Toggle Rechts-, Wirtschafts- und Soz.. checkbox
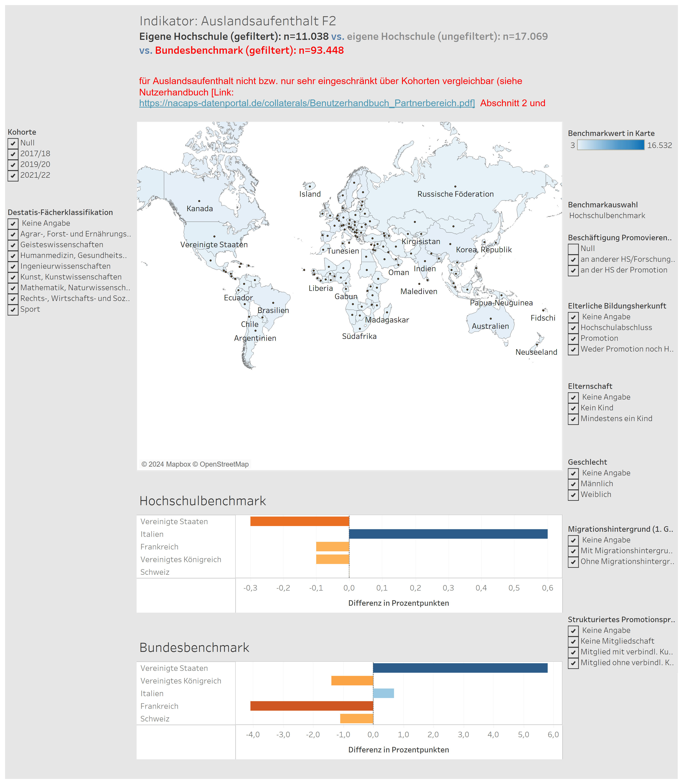 click(13, 299)
